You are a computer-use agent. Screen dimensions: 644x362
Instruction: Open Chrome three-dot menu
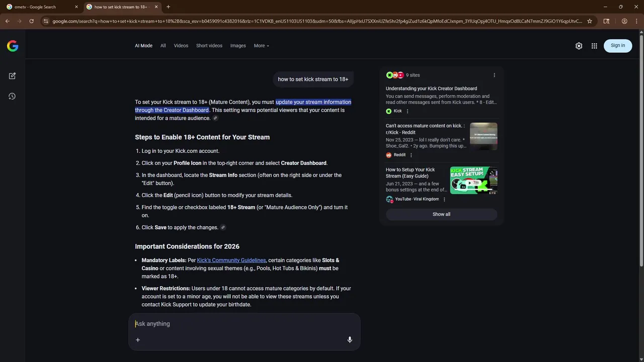click(636, 21)
